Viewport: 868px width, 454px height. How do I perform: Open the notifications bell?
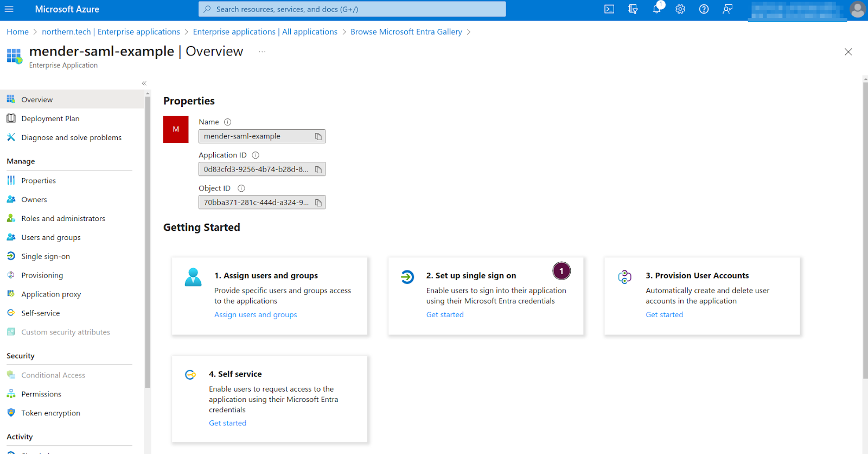[656, 9]
